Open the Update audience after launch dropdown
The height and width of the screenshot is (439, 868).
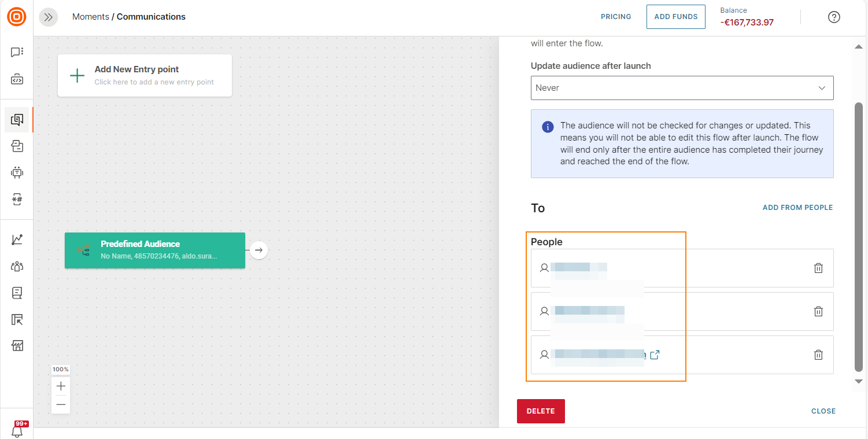pyautogui.click(x=682, y=88)
